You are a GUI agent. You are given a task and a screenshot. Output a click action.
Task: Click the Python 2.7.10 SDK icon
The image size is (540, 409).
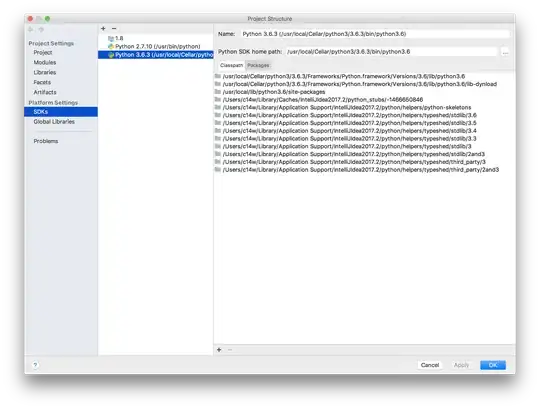point(111,46)
